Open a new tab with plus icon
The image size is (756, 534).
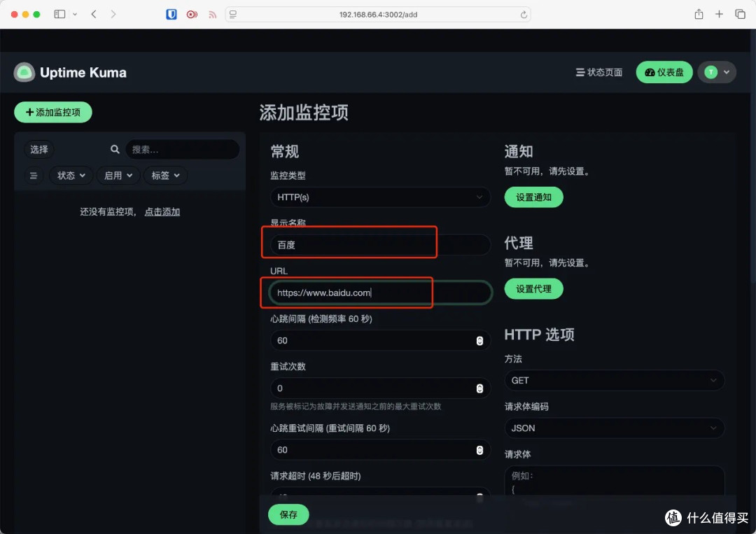pyautogui.click(x=719, y=14)
